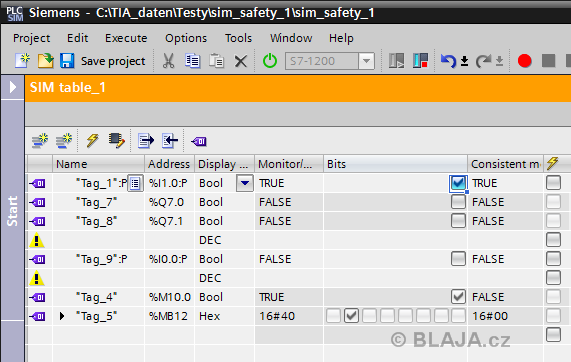Enable the modify checkbox for Tag_1 row

[553, 183]
